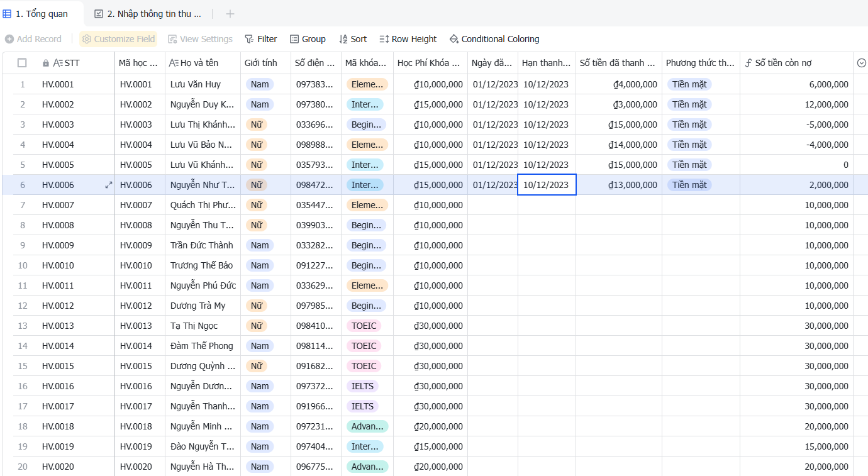Click the lock icon on STT column
The height and width of the screenshot is (476, 868).
46,63
